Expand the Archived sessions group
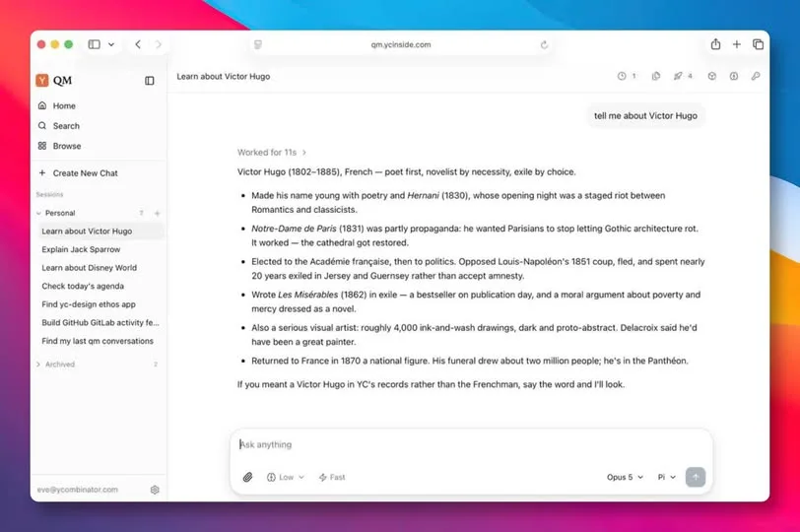Image resolution: width=800 pixels, height=532 pixels. click(38, 365)
